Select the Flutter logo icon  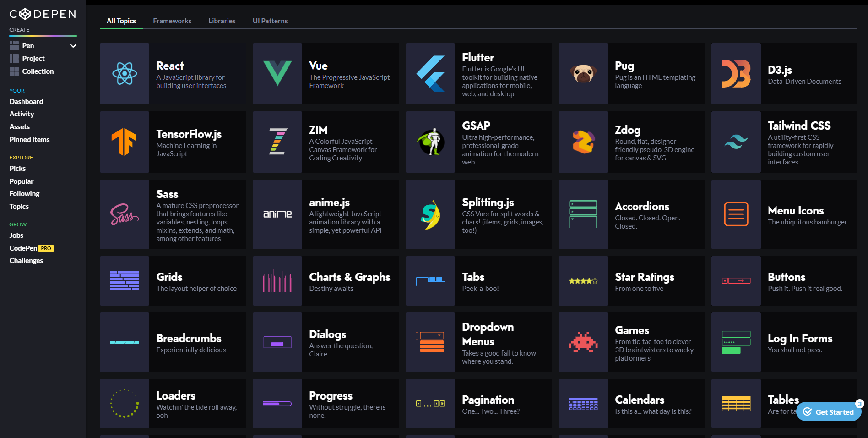(x=430, y=74)
